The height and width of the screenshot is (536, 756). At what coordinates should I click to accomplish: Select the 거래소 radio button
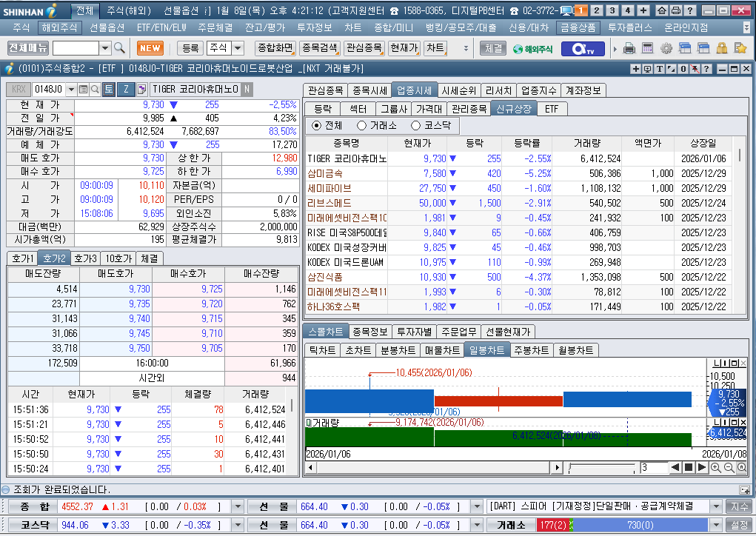click(361, 125)
